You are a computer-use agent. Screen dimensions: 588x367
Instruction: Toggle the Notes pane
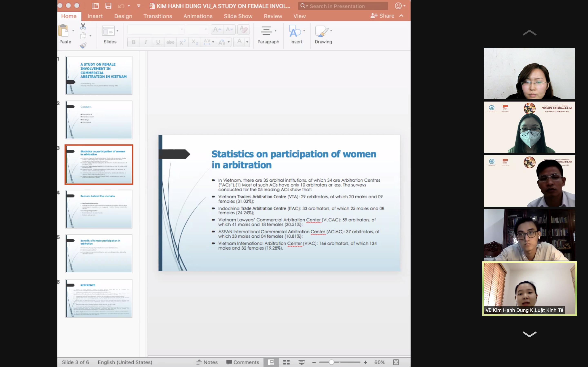(x=207, y=362)
